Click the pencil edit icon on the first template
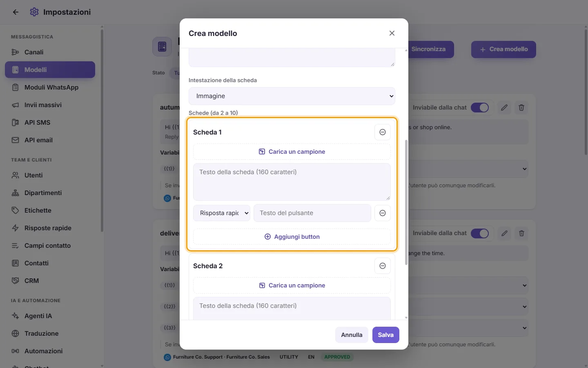 [x=504, y=108]
